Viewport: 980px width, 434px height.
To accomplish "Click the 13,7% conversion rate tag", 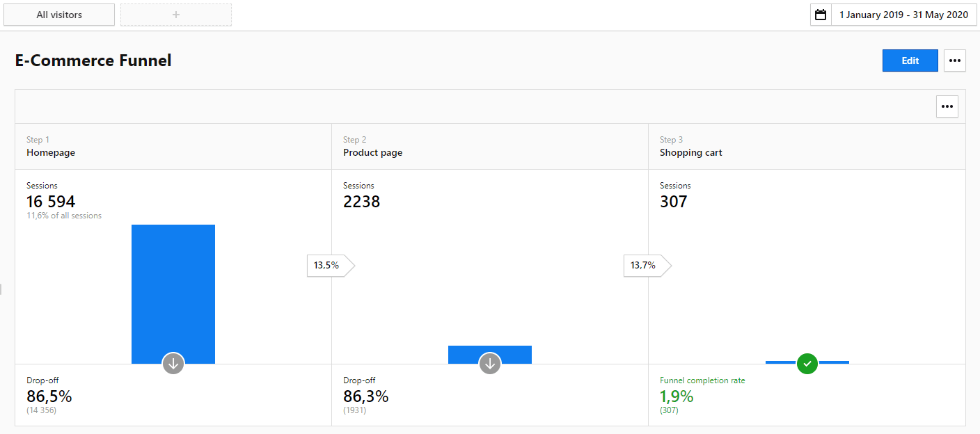I will [x=644, y=265].
